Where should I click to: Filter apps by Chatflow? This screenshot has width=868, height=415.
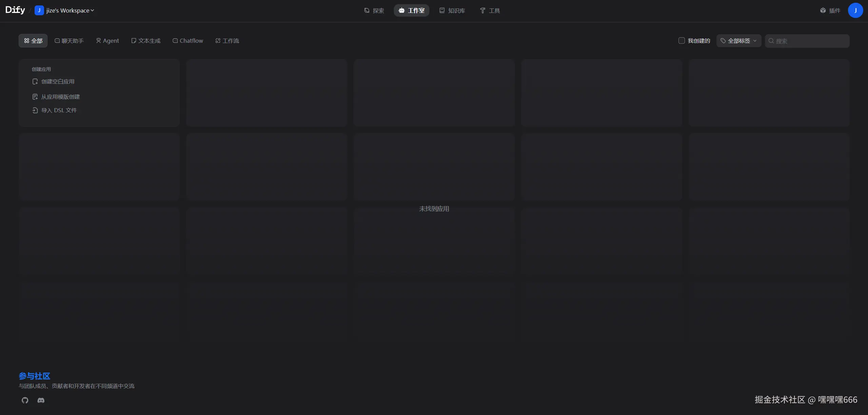188,41
